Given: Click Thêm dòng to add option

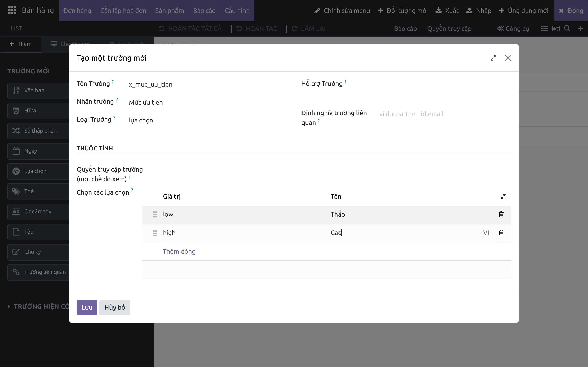Looking at the screenshot, I should coord(179,251).
